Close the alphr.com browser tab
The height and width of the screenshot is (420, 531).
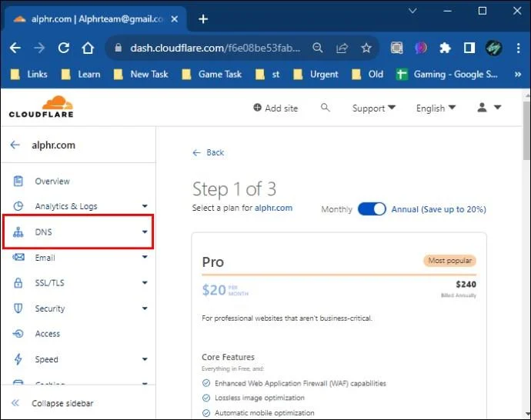pos(175,19)
